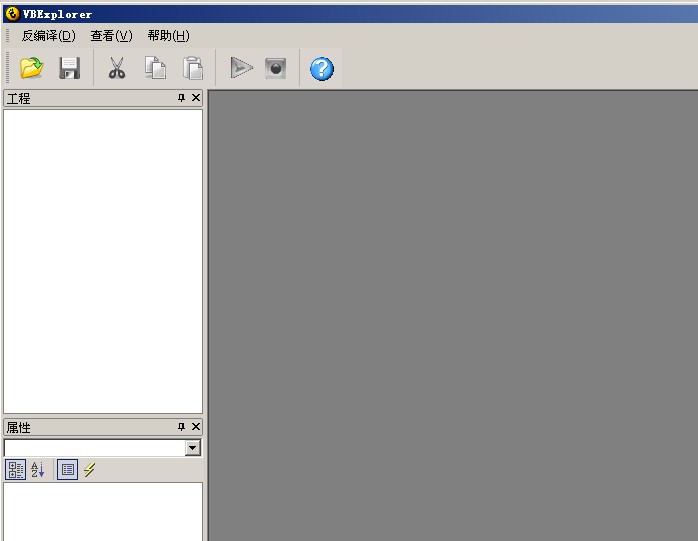
Task: Open the 帮助(H) menu
Action: [x=168, y=36]
